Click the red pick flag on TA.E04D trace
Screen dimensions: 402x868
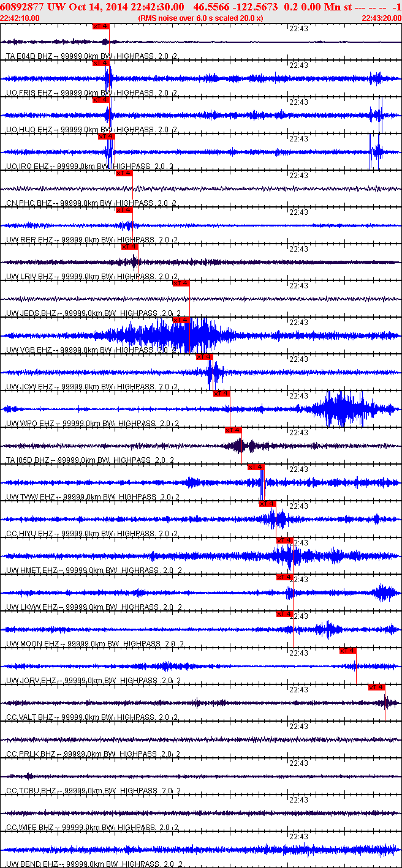tap(100, 26)
